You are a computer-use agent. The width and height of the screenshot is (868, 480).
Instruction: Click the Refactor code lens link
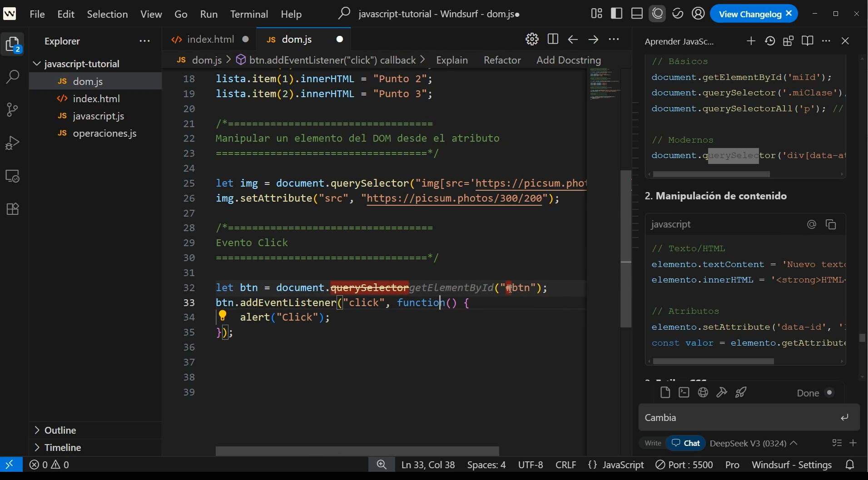[x=502, y=60]
